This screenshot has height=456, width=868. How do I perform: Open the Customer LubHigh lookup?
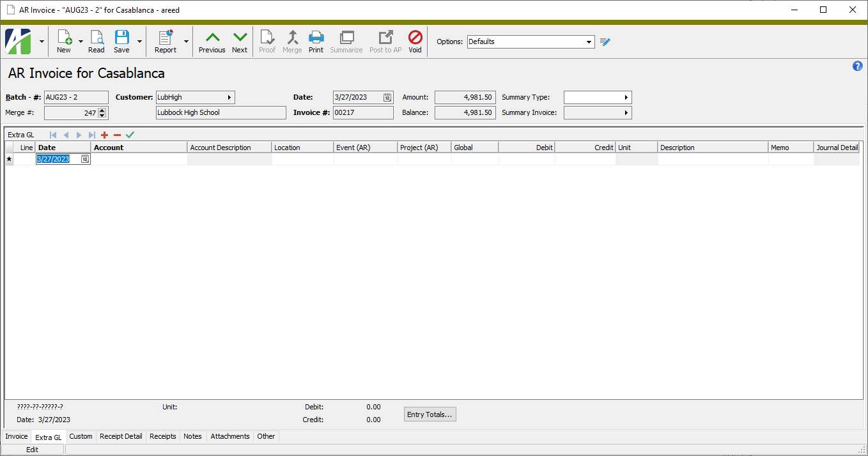point(230,97)
